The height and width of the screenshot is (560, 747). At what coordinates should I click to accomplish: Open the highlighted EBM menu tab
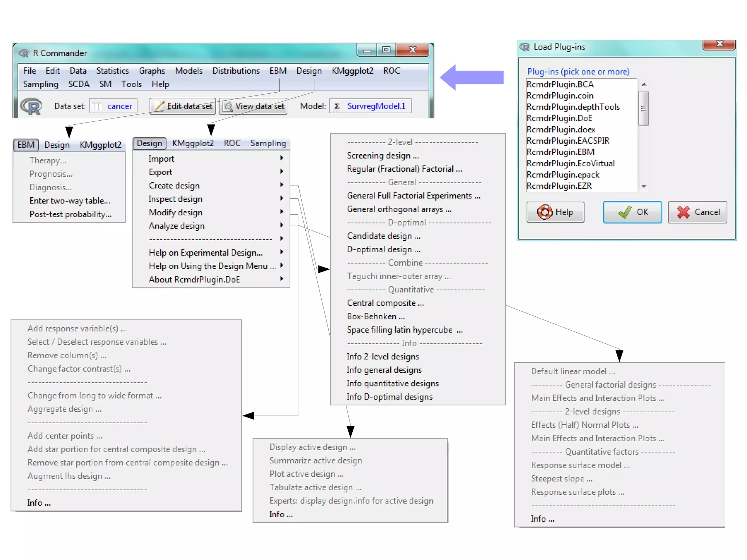pos(26,145)
